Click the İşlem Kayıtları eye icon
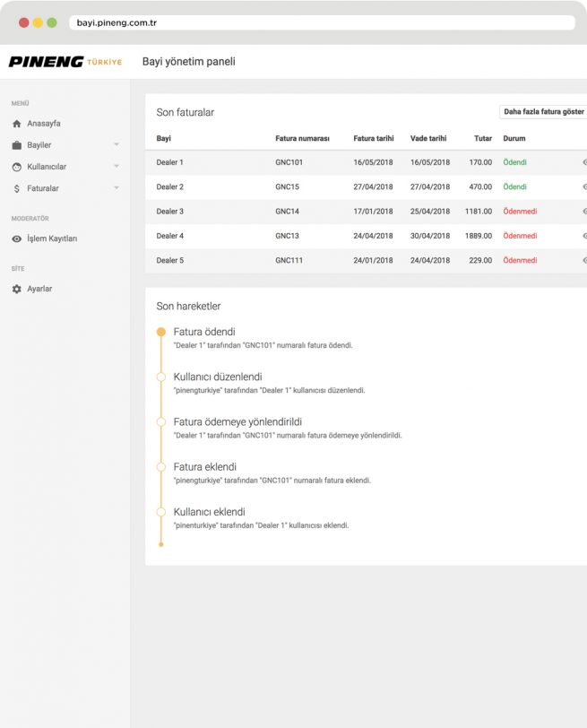The height and width of the screenshot is (728, 587). coord(16,239)
